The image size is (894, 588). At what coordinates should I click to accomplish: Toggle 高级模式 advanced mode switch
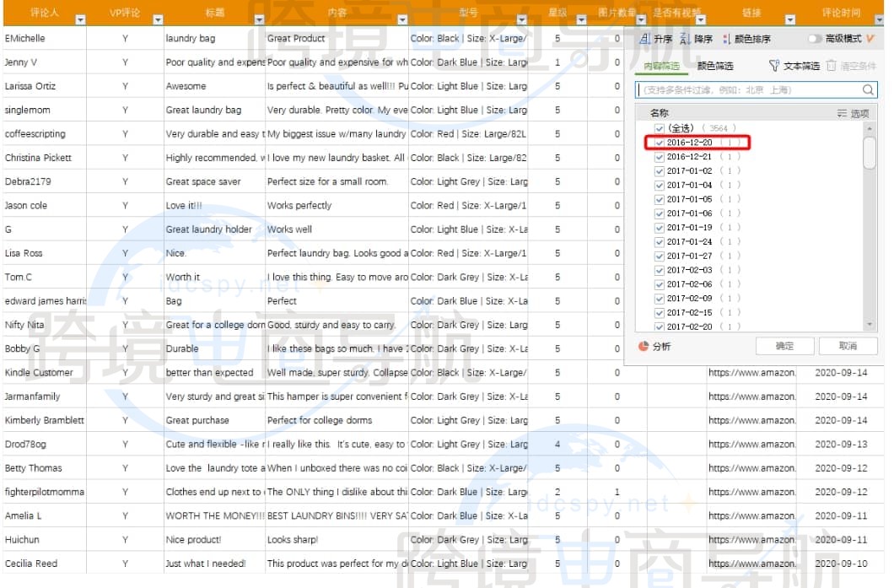814,39
